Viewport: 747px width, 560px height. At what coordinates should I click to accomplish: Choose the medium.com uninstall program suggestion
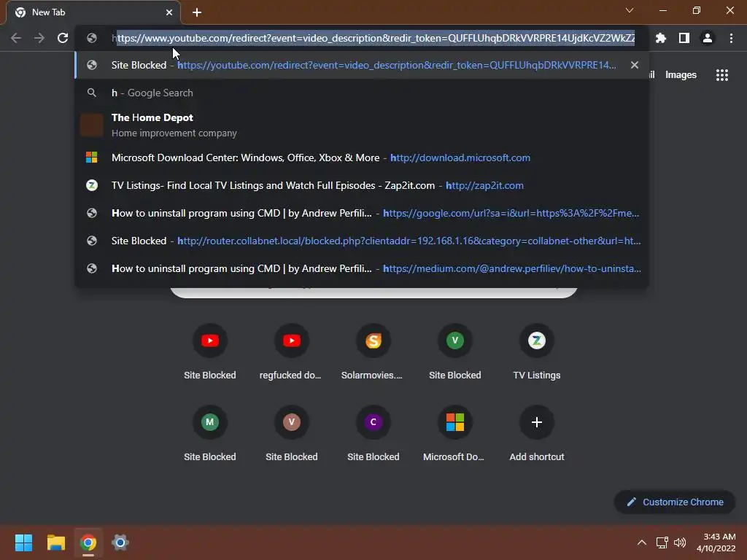click(362, 268)
